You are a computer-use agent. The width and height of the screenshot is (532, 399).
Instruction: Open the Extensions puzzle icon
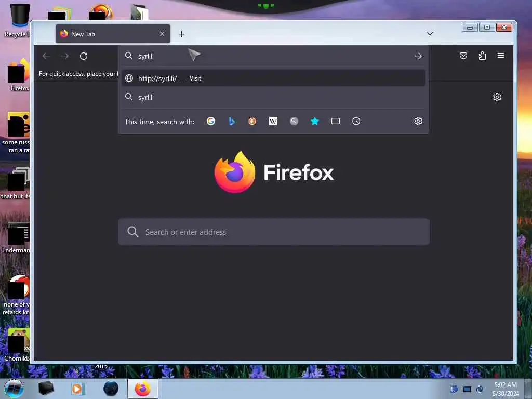(x=482, y=56)
